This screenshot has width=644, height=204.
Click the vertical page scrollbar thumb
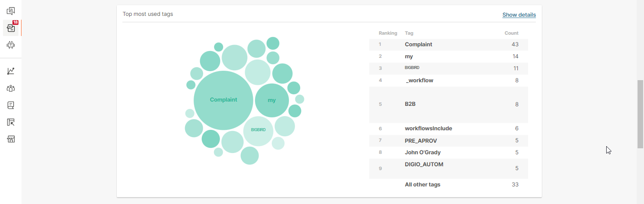click(640, 114)
